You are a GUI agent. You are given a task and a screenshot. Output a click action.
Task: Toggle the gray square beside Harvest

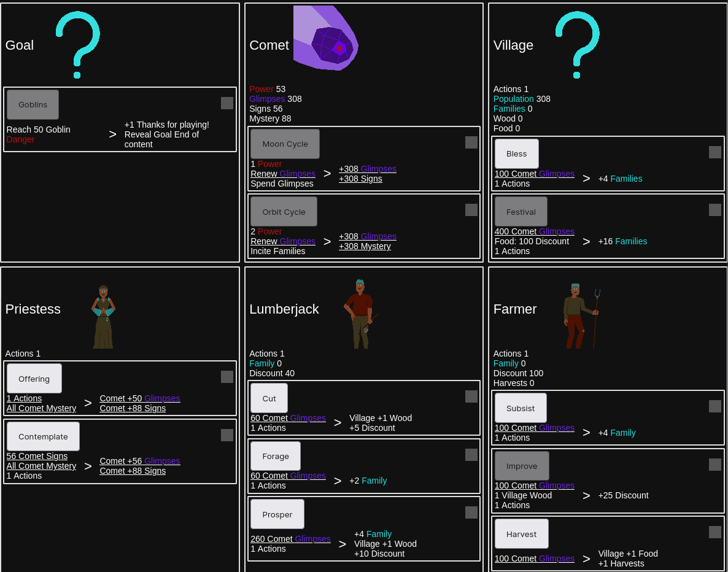[x=715, y=532]
